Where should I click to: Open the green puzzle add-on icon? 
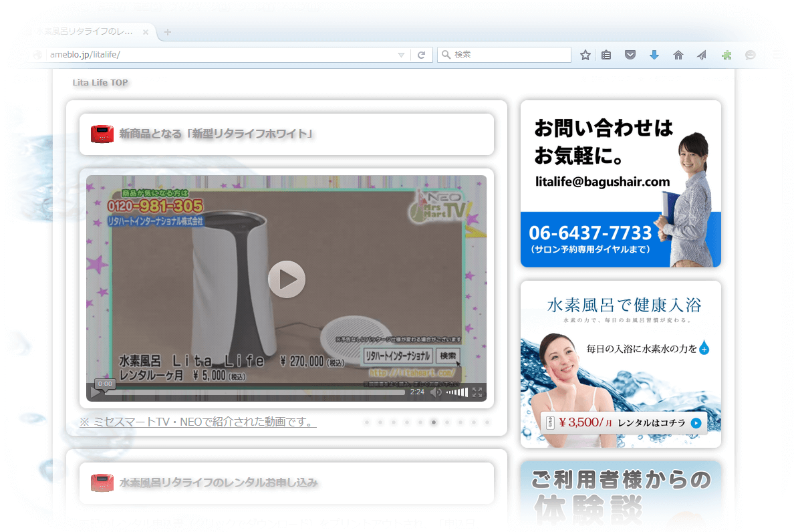(x=726, y=55)
